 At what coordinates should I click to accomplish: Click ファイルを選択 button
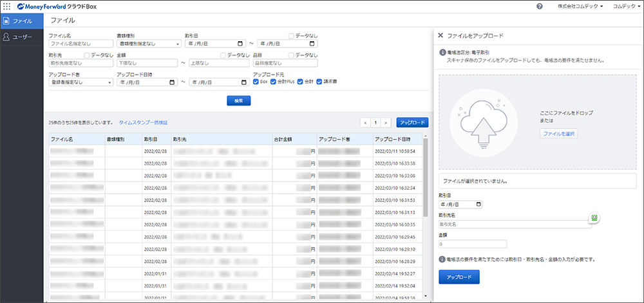(x=558, y=134)
